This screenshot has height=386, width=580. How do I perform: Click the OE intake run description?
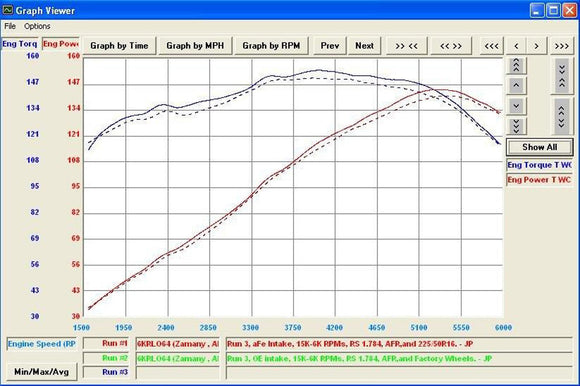399,358
